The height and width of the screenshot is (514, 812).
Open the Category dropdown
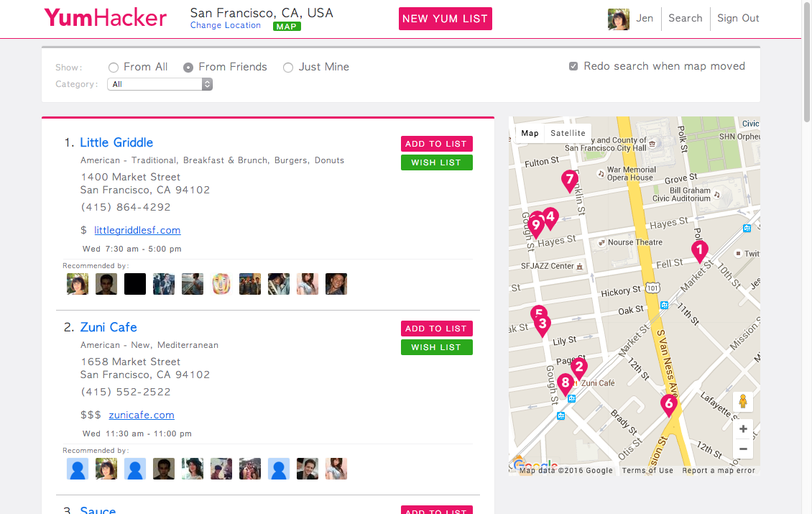[160, 84]
